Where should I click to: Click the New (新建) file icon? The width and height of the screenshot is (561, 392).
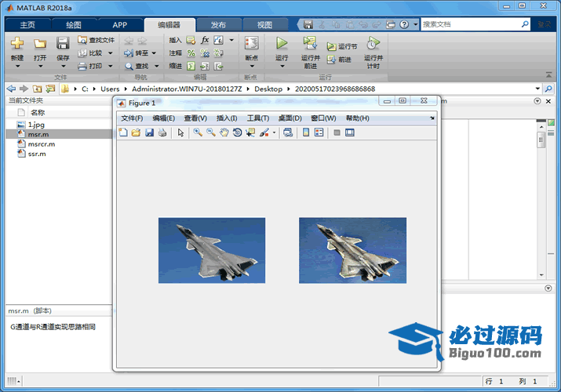[x=17, y=44]
